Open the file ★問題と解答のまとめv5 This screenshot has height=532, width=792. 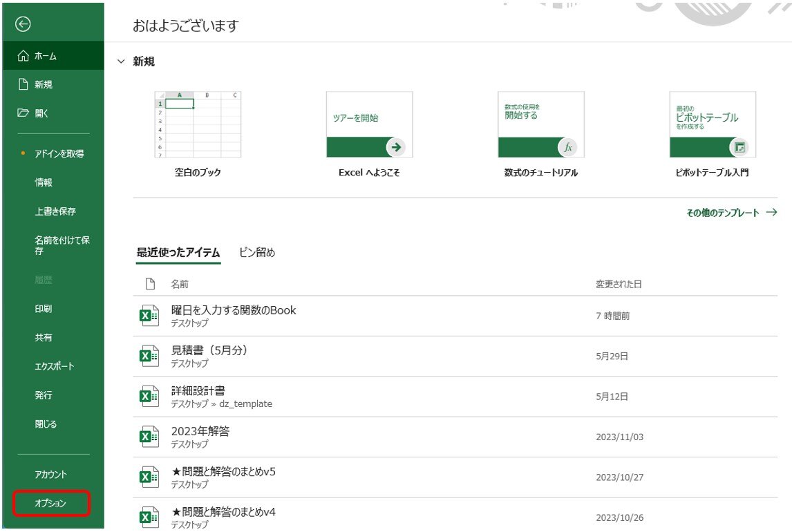pyautogui.click(x=455, y=477)
